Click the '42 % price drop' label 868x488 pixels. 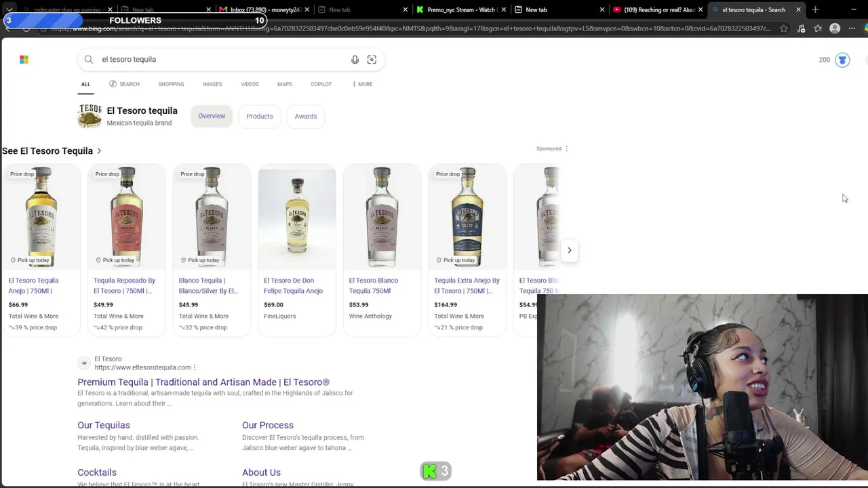coord(118,327)
